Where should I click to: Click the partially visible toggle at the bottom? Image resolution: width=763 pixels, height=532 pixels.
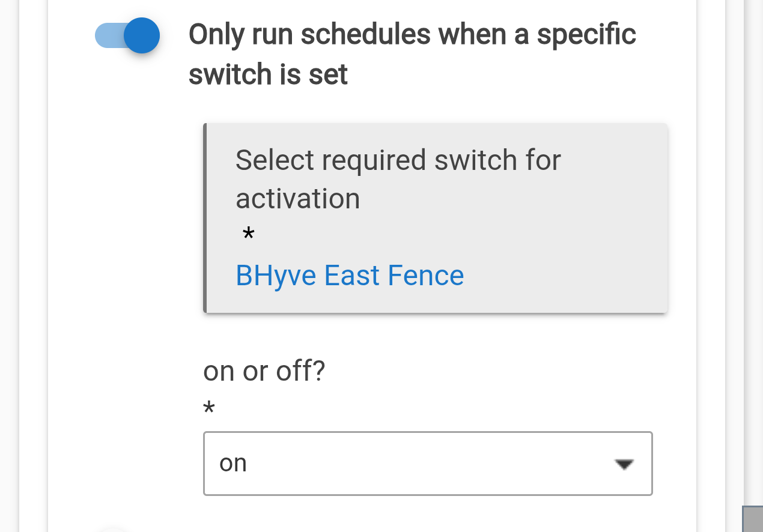114,529
